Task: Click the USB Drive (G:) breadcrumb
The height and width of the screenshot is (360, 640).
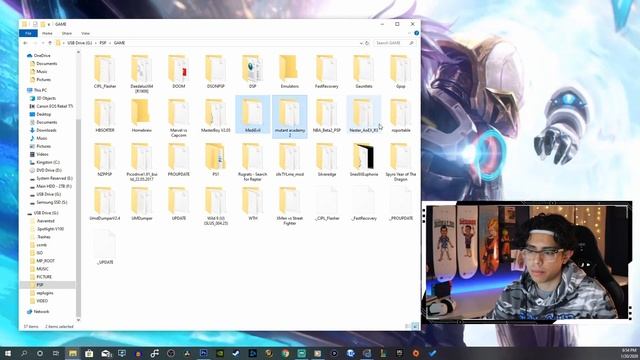Action: point(79,43)
